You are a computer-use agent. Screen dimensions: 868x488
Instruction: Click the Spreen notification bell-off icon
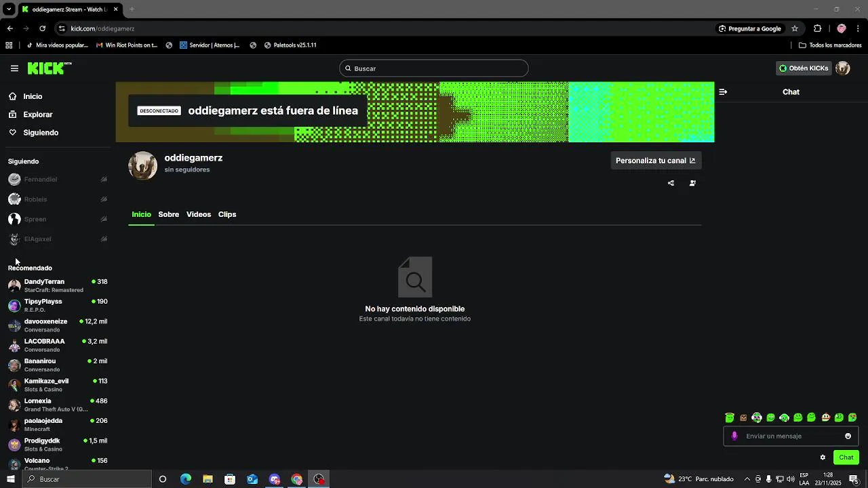(104, 219)
